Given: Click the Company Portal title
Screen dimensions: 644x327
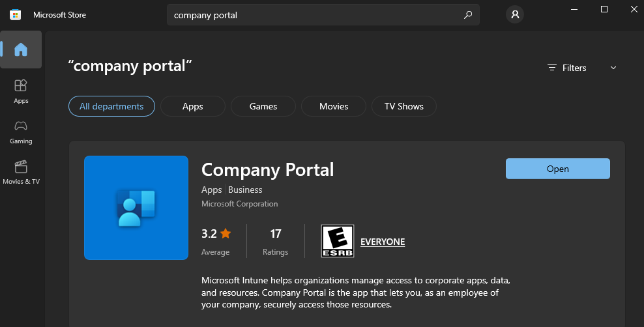Looking at the screenshot, I should coord(268,170).
